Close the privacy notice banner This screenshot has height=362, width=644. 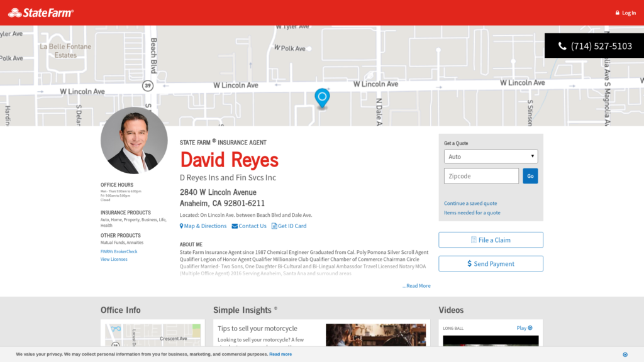625,354
